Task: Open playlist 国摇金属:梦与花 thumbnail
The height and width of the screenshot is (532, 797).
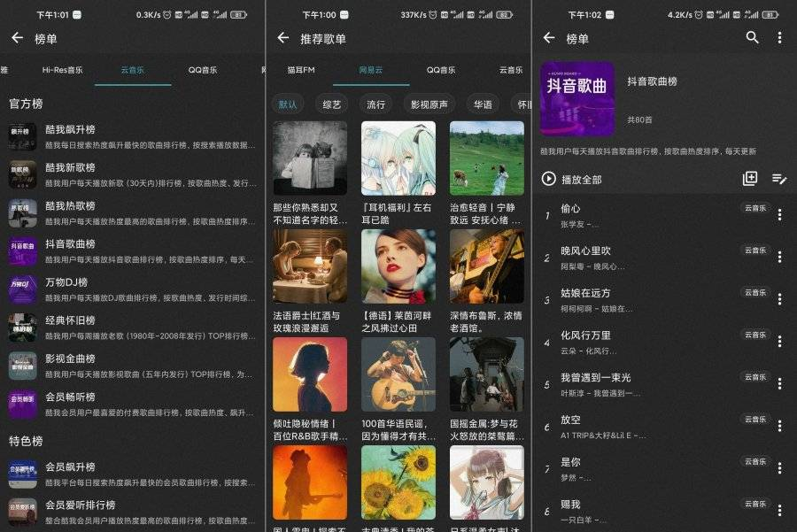Action: tap(487, 374)
